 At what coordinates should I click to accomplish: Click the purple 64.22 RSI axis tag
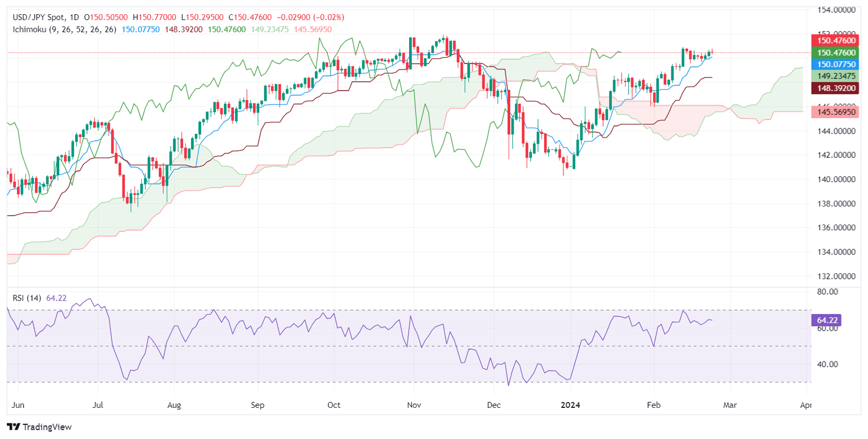[x=827, y=320]
